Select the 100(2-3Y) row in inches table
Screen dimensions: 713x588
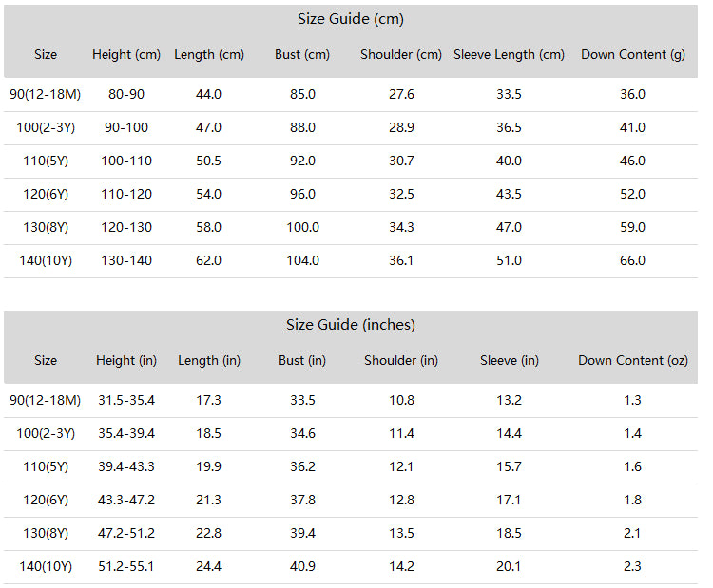pos(351,434)
